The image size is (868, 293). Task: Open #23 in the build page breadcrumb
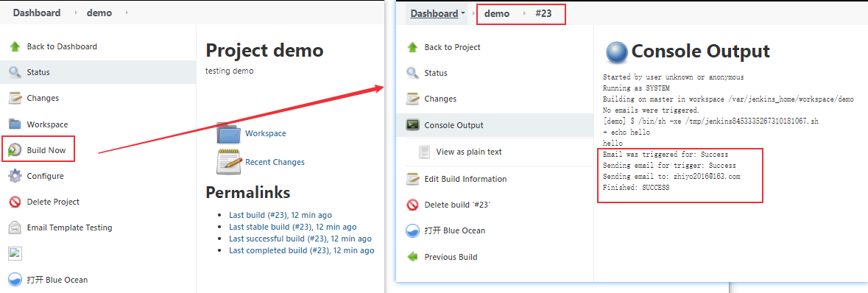[x=543, y=14]
